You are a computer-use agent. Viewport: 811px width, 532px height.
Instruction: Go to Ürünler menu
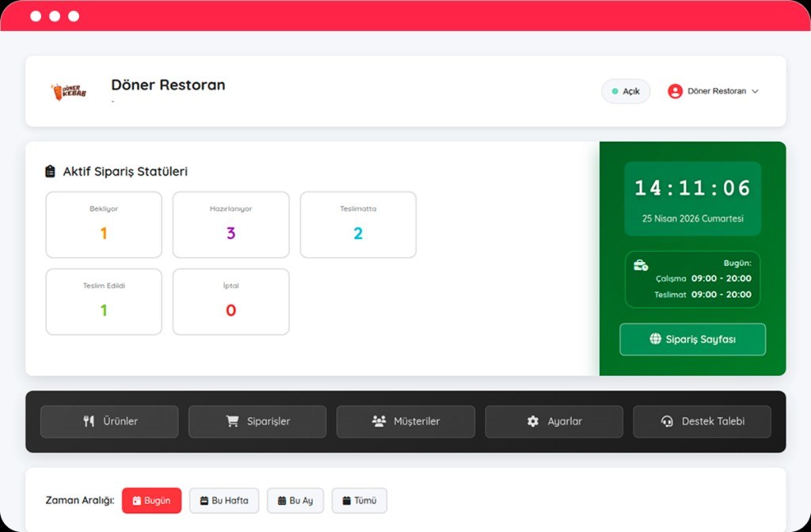click(109, 421)
